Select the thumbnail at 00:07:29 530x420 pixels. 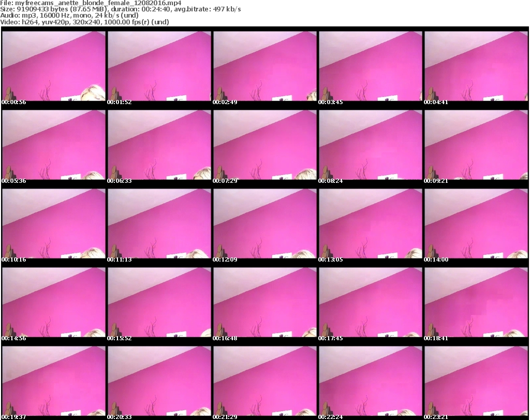[x=264, y=144]
